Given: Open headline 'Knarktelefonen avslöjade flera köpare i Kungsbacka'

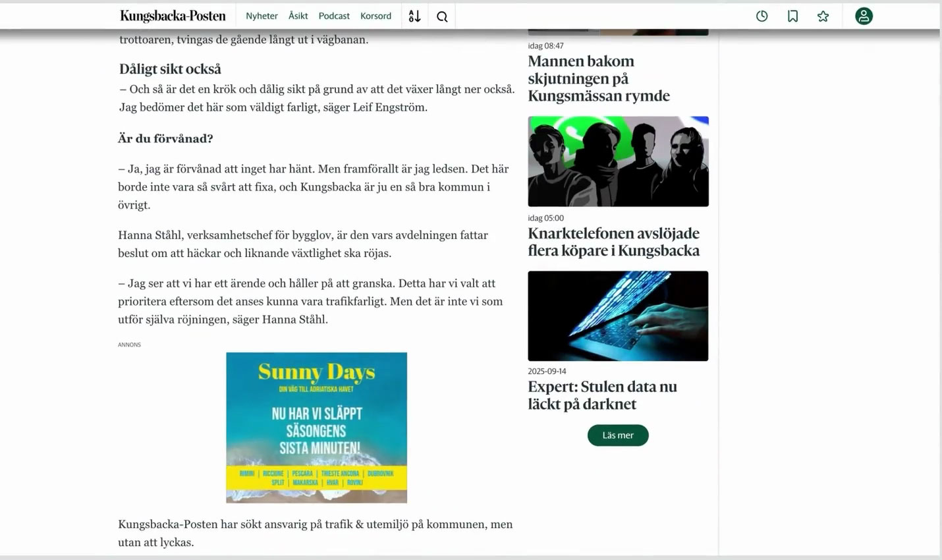Looking at the screenshot, I should (x=613, y=242).
